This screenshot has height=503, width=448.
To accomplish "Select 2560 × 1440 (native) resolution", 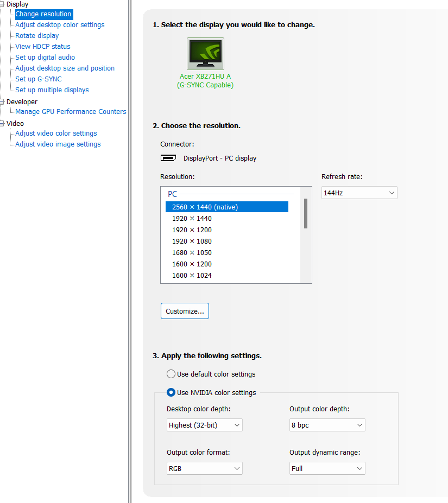I will 227,207.
